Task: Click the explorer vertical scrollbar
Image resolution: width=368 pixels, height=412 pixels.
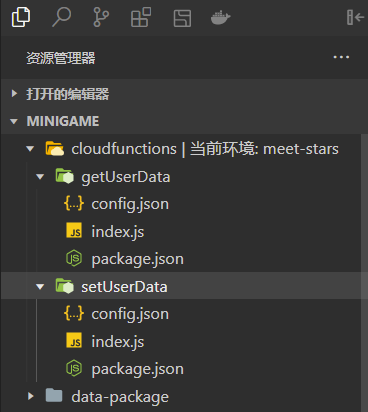Action: point(364,273)
